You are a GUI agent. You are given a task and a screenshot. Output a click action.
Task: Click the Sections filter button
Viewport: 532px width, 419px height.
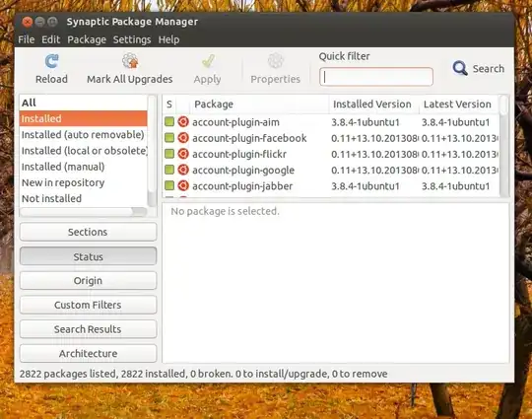click(89, 232)
